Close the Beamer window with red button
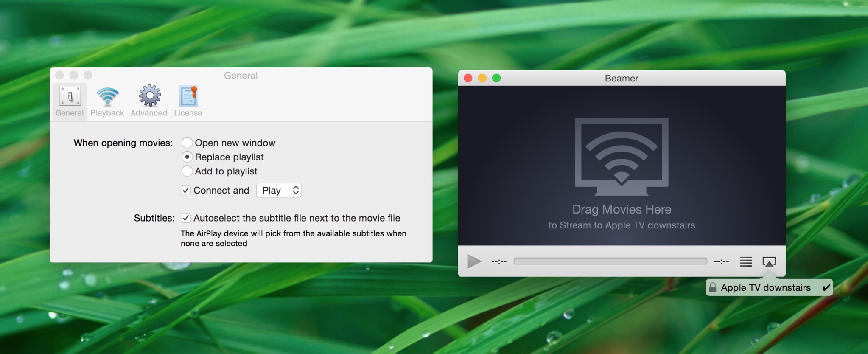 click(468, 78)
